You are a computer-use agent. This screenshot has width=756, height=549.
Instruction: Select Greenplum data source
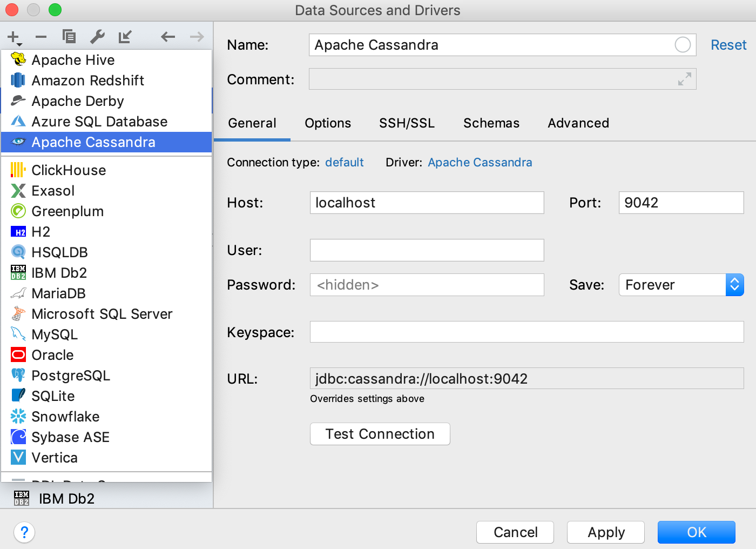(106, 211)
